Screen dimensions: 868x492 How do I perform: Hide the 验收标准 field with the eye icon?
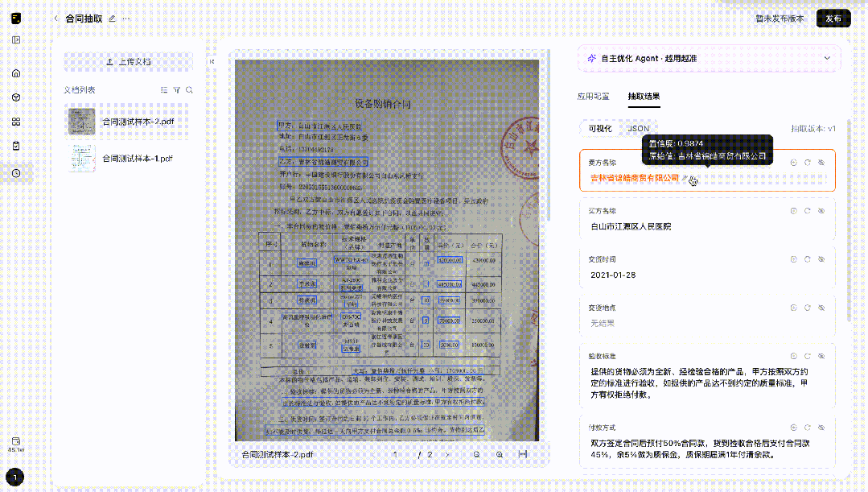pos(821,356)
